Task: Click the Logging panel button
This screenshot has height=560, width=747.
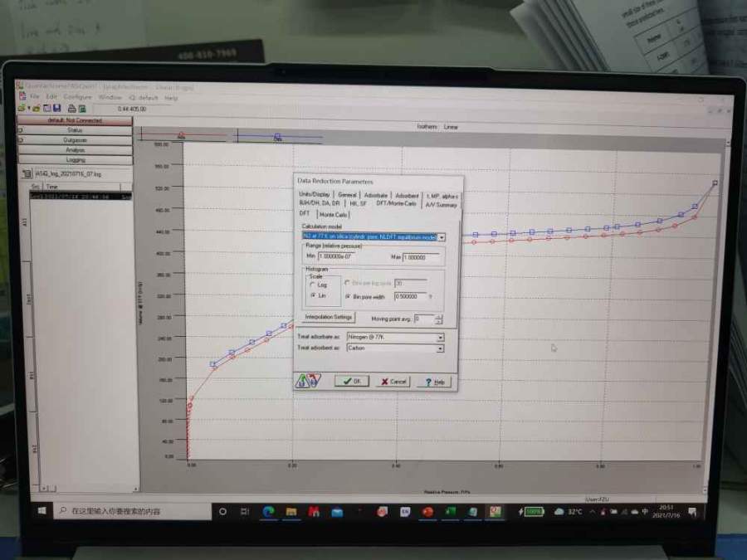Action: point(75,160)
